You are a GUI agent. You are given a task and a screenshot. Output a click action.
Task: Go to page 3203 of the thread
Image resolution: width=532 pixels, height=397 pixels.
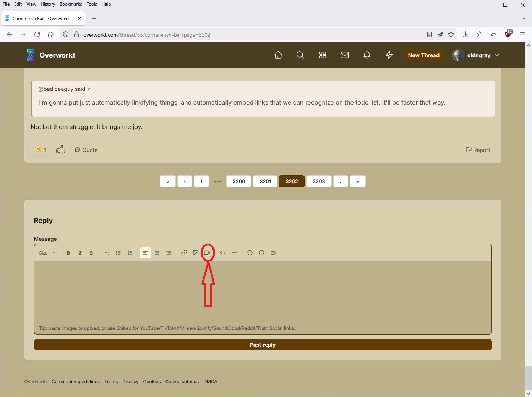click(318, 181)
